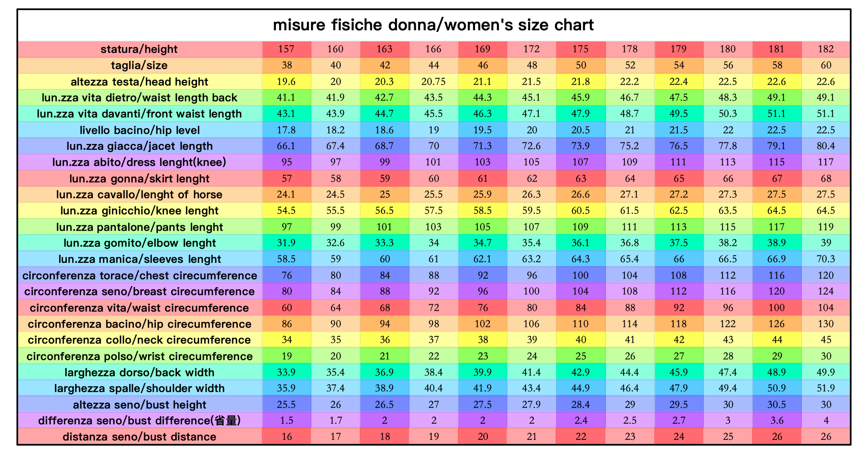Select the 51.9 shoulder width cell

tap(826, 388)
